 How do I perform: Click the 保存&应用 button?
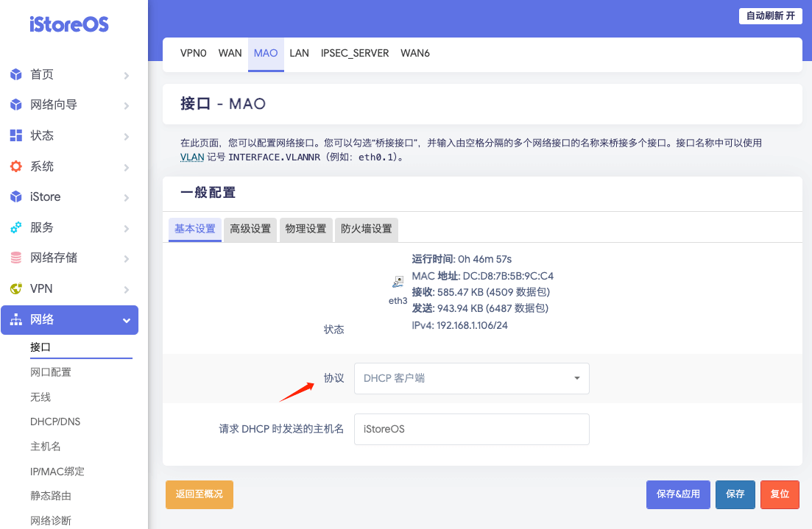(678, 494)
